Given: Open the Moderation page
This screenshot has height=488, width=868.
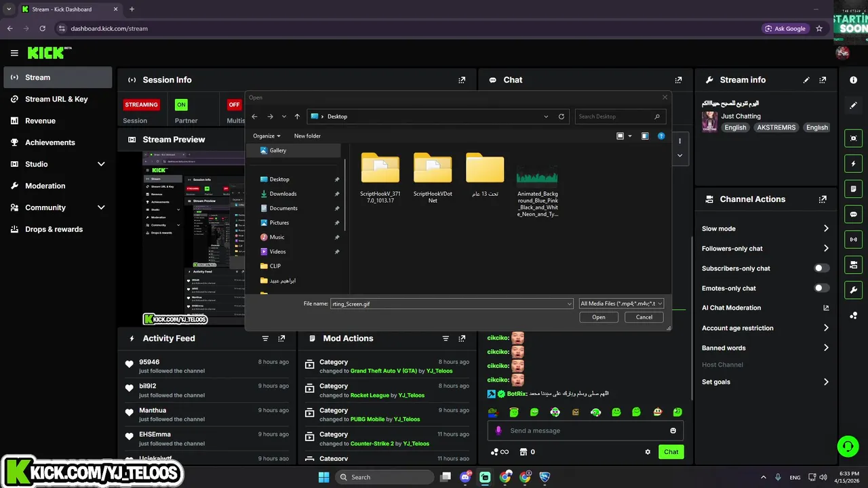Looking at the screenshot, I should 58,186.
